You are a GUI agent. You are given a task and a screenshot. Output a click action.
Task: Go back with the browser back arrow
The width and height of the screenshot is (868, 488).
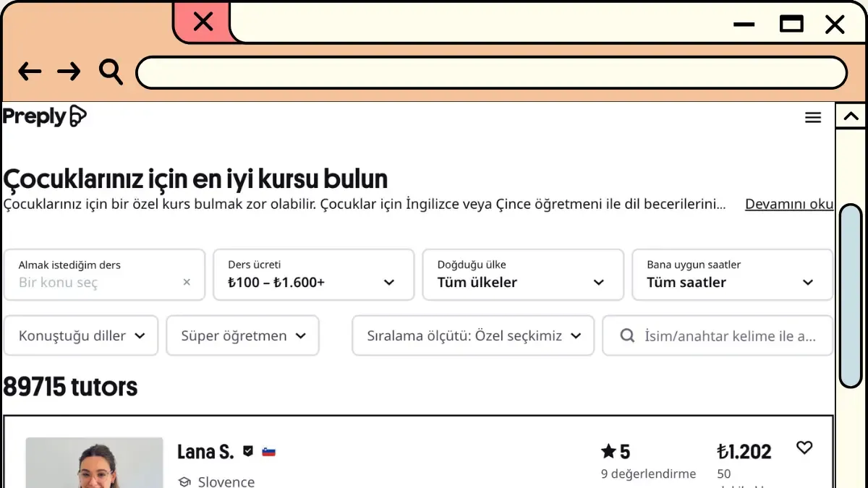pos(30,72)
